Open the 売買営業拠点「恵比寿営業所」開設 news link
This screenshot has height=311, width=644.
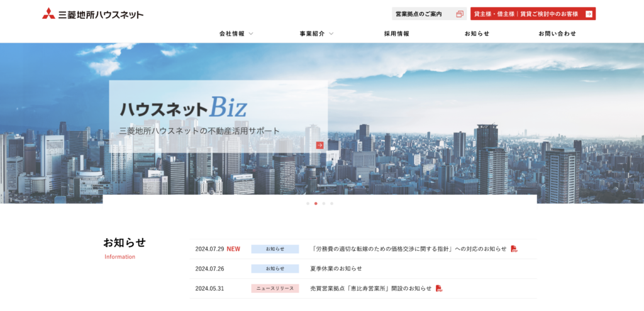[370, 288]
